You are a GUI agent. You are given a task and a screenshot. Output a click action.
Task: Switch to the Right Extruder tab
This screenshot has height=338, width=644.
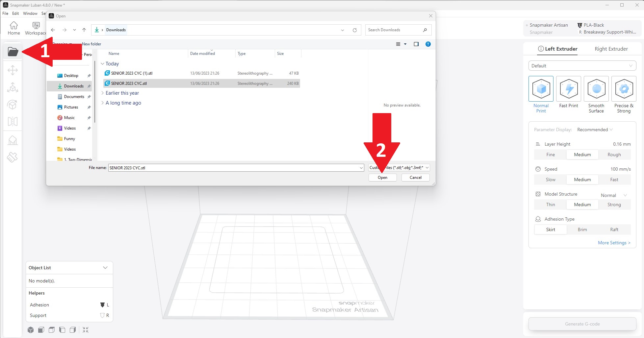pyautogui.click(x=611, y=49)
